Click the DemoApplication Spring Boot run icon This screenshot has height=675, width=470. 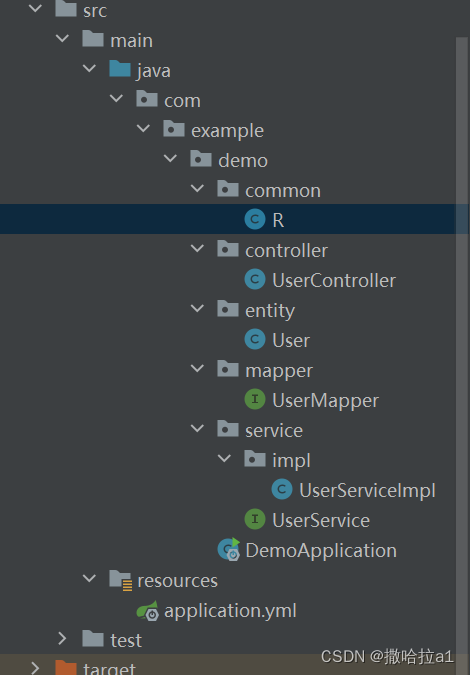229,549
